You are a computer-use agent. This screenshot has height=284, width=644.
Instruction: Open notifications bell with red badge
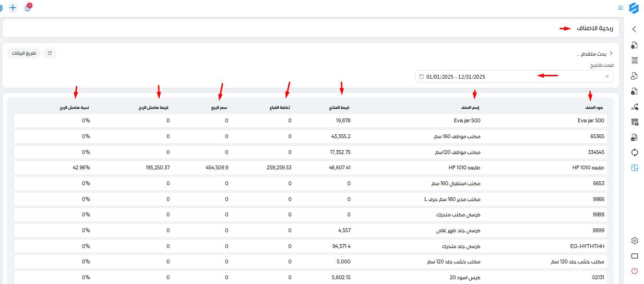tap(27, 8)
